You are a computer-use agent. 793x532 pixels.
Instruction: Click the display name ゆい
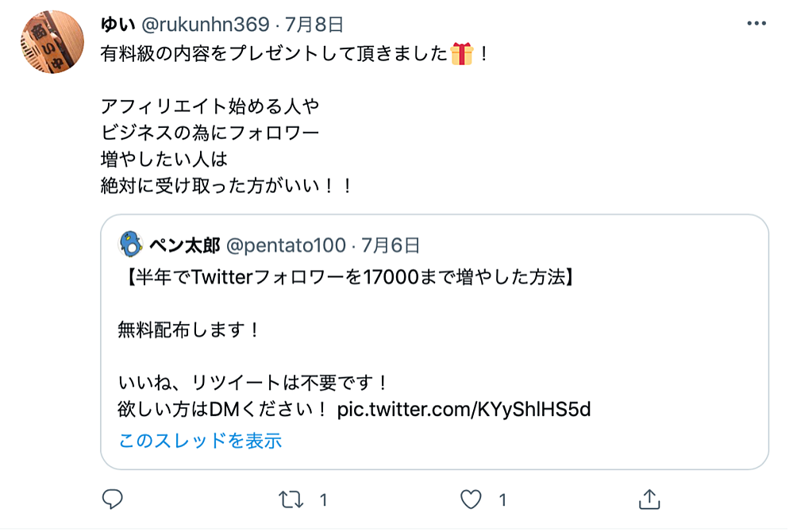117,25
